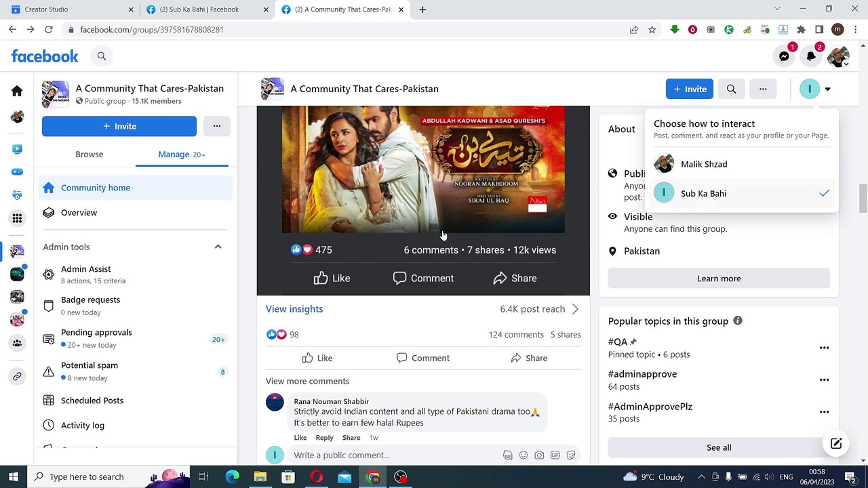Click the drama poster image

423,169
